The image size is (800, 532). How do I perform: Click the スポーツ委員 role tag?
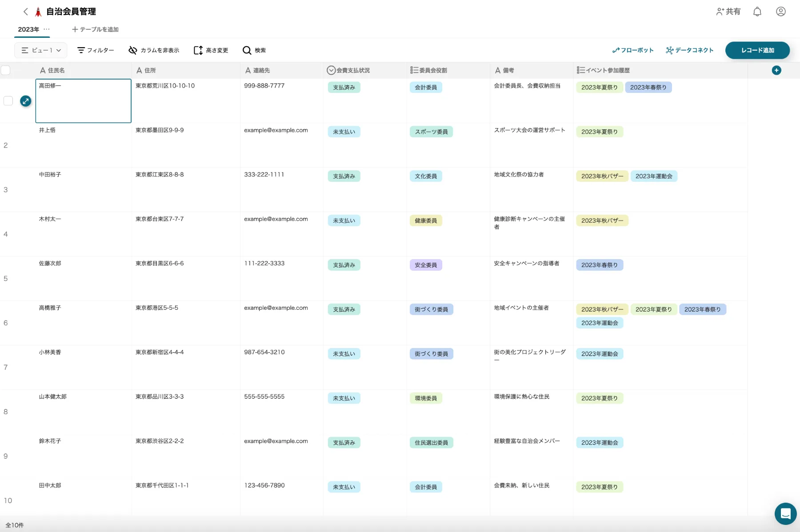431,132
